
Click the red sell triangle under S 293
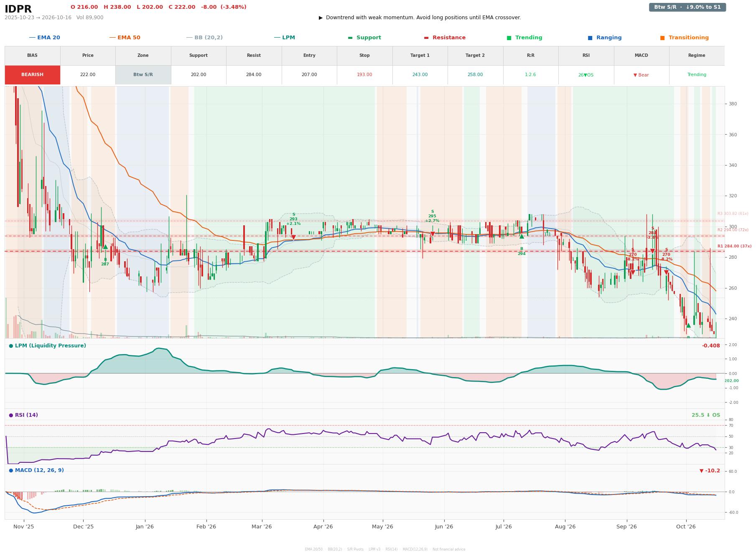click(293, 237)
